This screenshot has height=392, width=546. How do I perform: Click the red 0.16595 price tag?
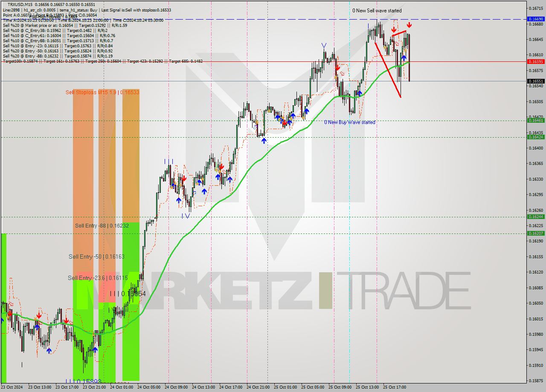click(536, 61)
